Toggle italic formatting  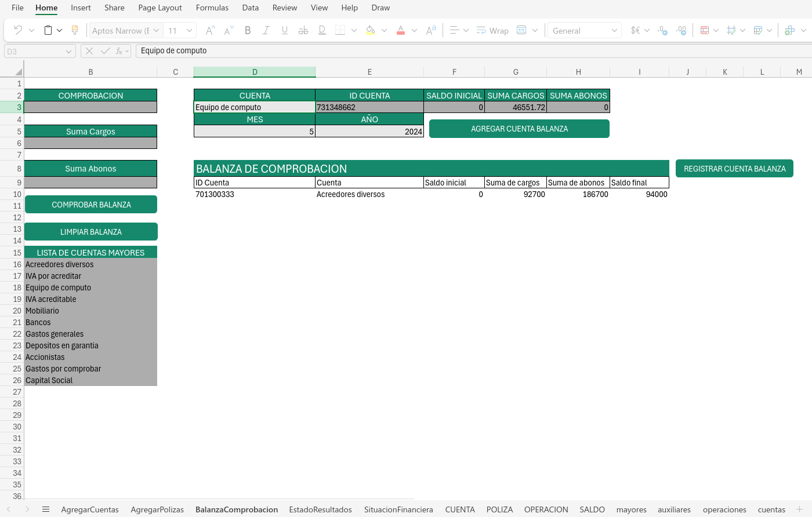point(266,30)
